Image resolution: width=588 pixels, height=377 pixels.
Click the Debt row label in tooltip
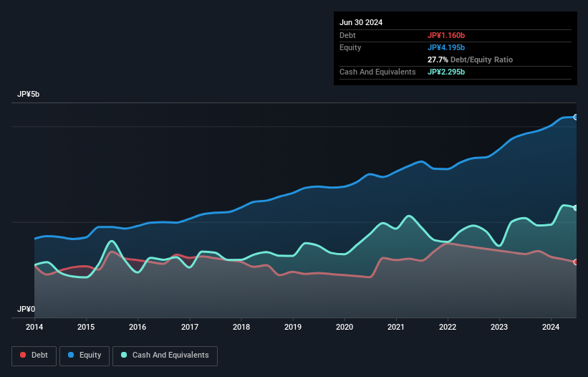pos(347,35)
